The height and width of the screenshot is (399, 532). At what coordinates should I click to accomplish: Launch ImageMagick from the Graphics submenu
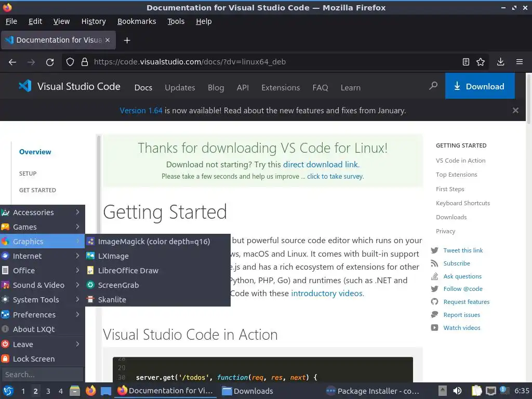pyautogui.click(x=158, y=241)
